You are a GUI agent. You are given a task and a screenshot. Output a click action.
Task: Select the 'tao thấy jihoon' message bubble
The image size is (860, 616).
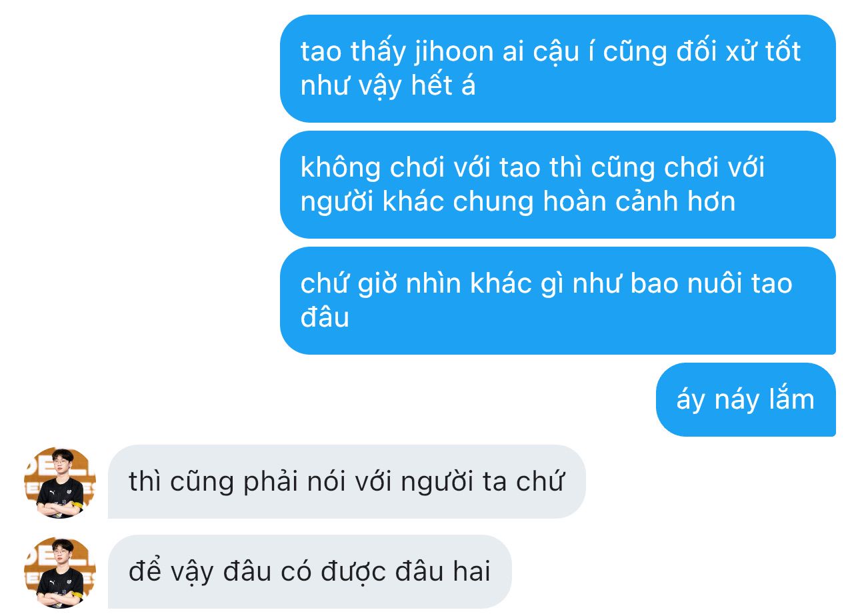[x=557, y=69]
